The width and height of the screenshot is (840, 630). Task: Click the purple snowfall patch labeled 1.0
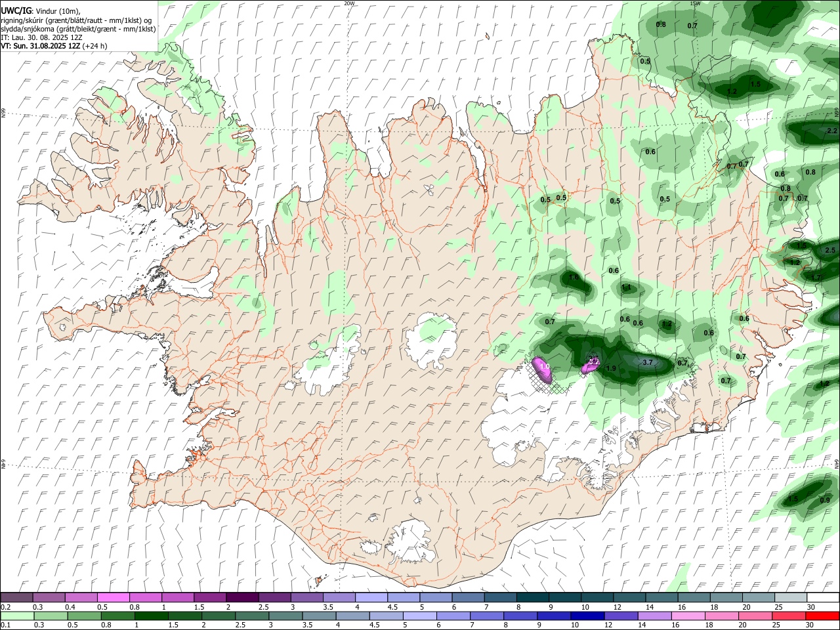coord(542,369)
